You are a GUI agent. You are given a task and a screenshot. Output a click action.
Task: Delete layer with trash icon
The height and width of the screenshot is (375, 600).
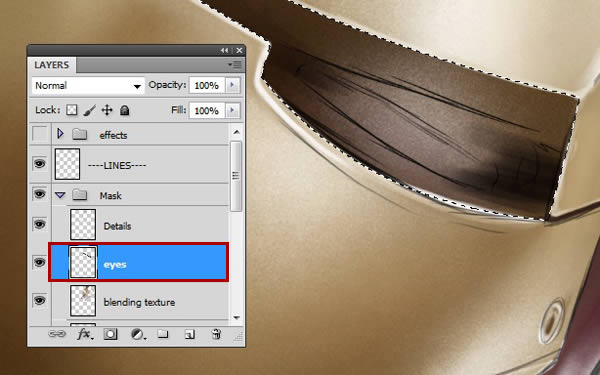(x=216, y=334)
